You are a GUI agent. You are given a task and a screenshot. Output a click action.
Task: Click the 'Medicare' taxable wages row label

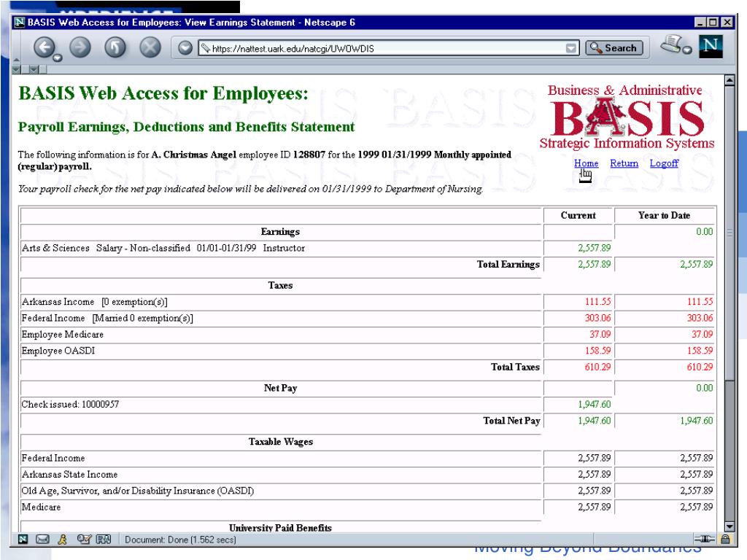pyautogui.click(x=41, y=507)
